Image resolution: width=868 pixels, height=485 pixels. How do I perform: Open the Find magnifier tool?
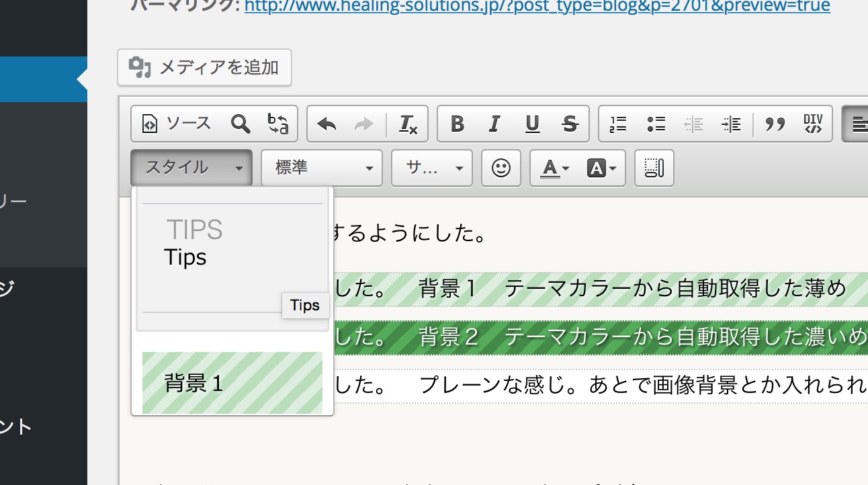click(x=240, y=124)
